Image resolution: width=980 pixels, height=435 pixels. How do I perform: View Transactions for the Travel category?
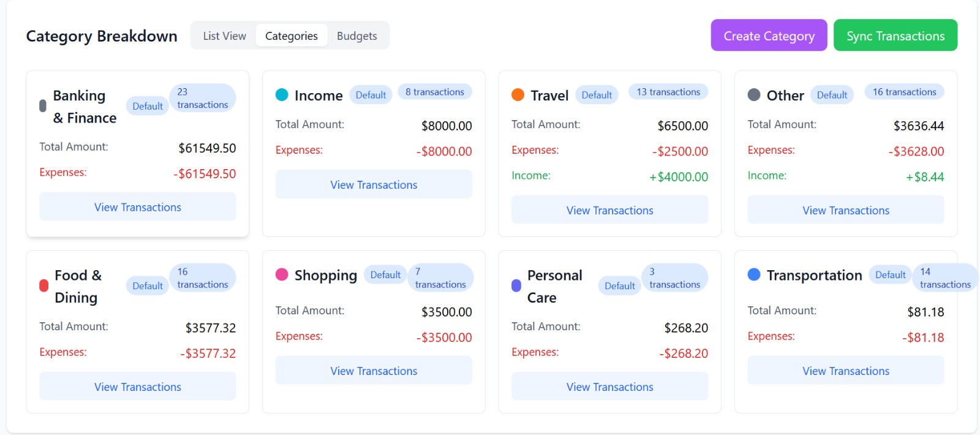(610, 210)
